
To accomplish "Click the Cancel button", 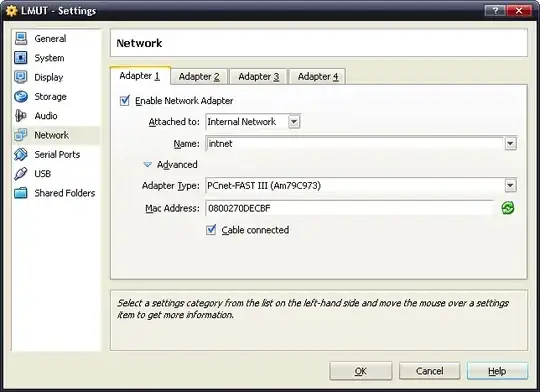I will click(x=429, y=371).
